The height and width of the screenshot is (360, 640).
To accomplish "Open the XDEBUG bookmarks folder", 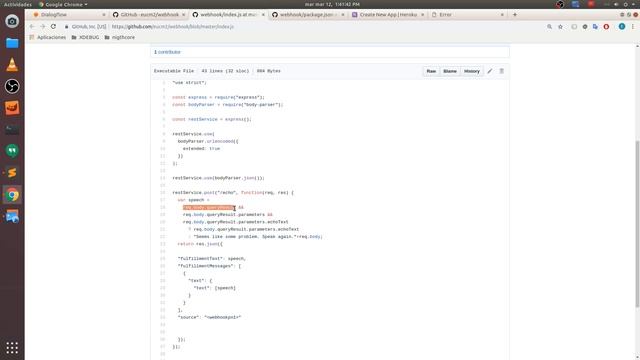I will point(85,37).
